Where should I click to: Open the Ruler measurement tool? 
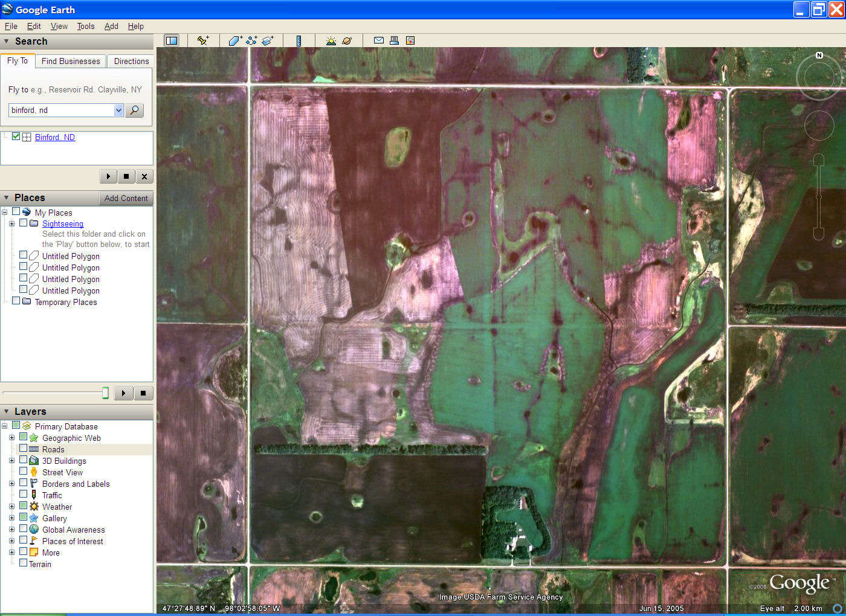coord(299,40)
